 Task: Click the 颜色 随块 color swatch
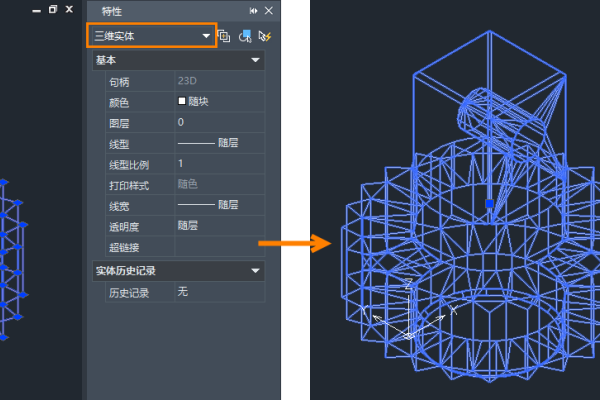pos(182,101)
